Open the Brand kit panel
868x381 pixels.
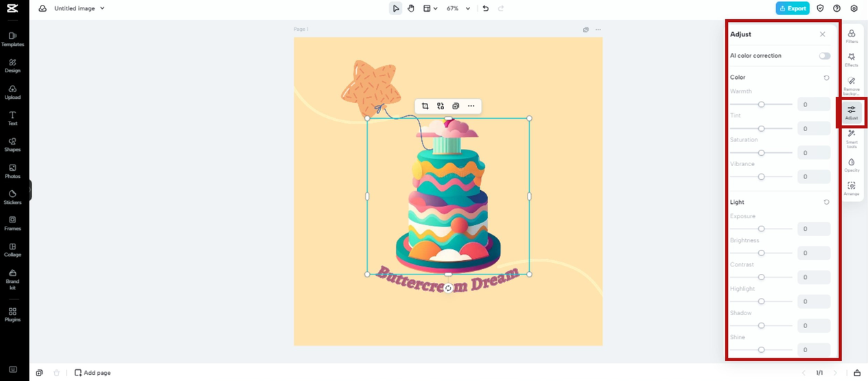[13, 279]
